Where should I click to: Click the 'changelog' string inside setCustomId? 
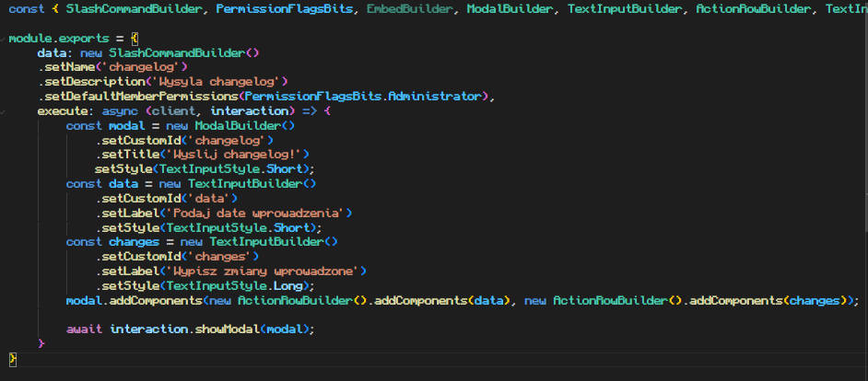[x=228, y=140]
